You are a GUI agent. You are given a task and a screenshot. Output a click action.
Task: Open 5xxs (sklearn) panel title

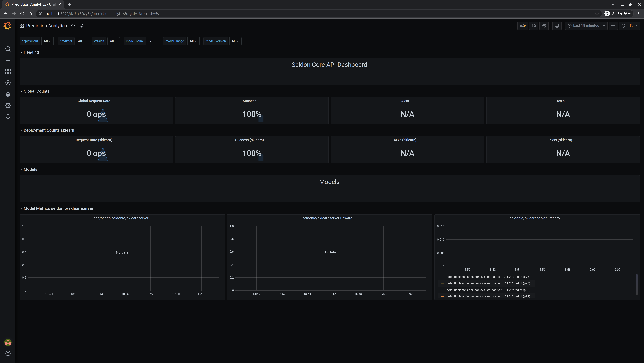[x=561, y=140]
